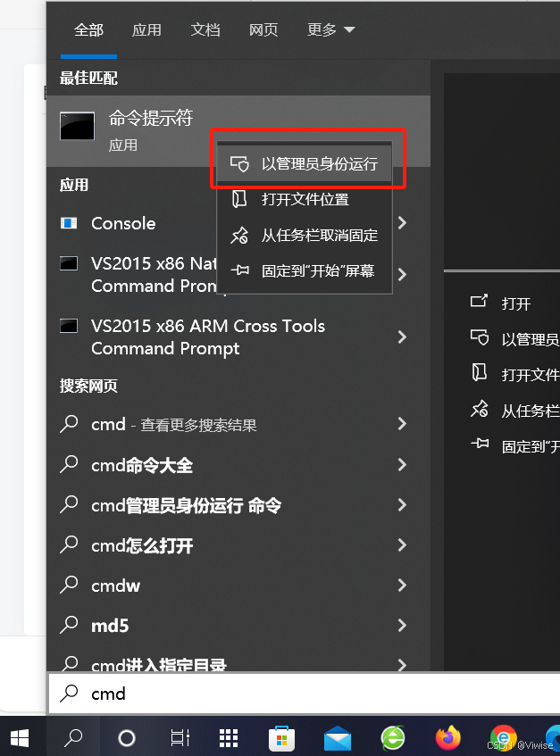Click the 命令提示符 app icon
560x756 pixels.
click(77, 126)
